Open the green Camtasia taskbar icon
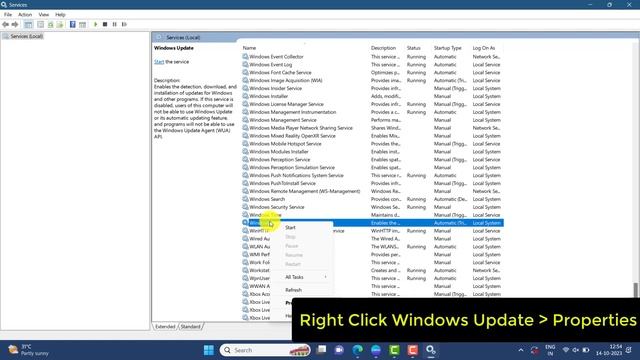Screen dimensions: 640x360 click(x=394, y=350)
